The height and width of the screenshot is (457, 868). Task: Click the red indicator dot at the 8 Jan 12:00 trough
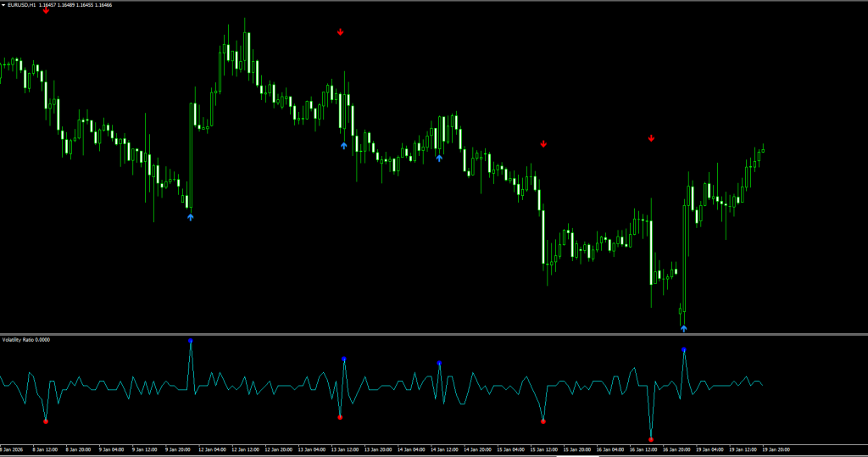(x=46, y=421)
